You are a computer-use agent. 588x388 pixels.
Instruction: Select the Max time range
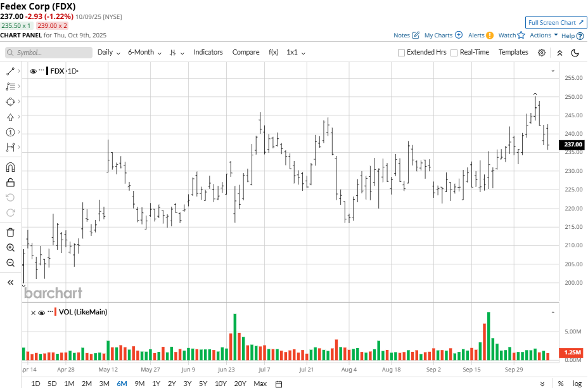(260, 384)
